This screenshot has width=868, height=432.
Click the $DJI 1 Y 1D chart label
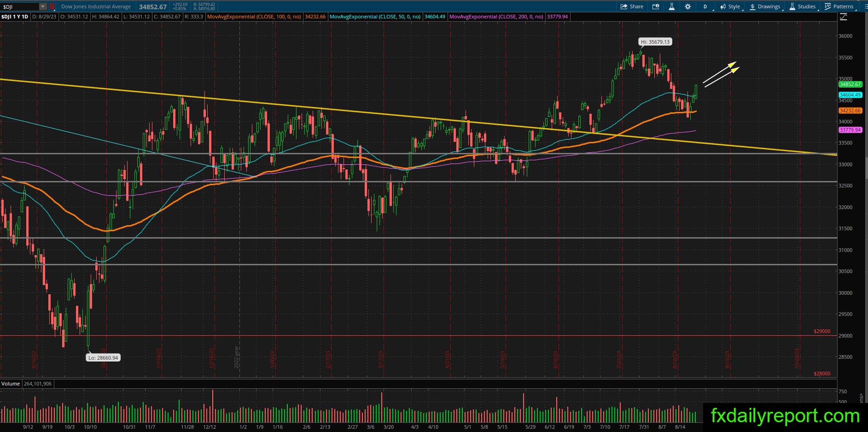coord(15,17)
